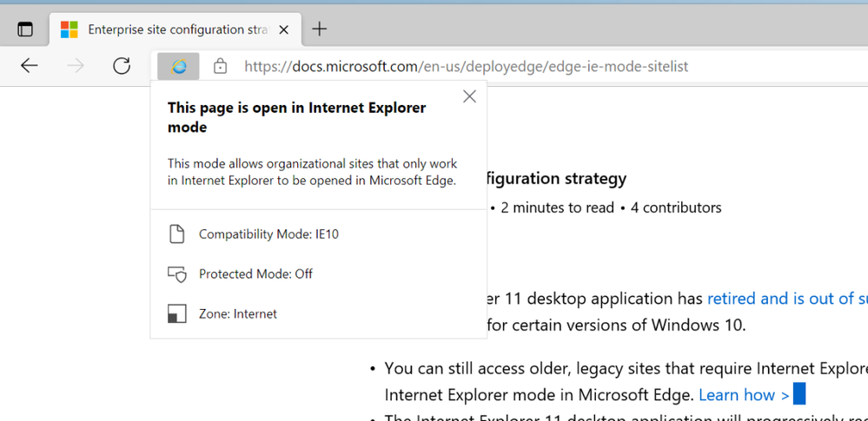Image resolution: width=868 pixels, height=421 pixels.
Task: Click 'This page is open in Internet Explorer mode' heading
Action: (296, 117)
